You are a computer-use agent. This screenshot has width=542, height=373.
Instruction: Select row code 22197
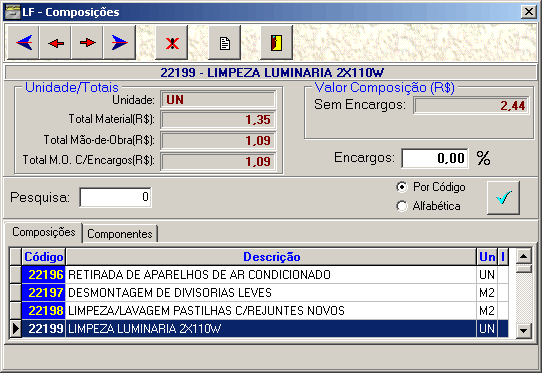(44, 293)
